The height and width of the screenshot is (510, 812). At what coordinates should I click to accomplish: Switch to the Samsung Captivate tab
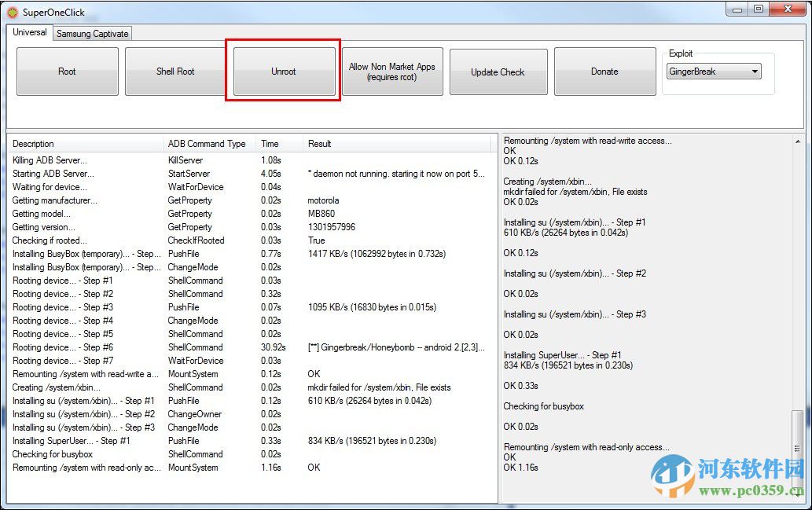(92, 34)
